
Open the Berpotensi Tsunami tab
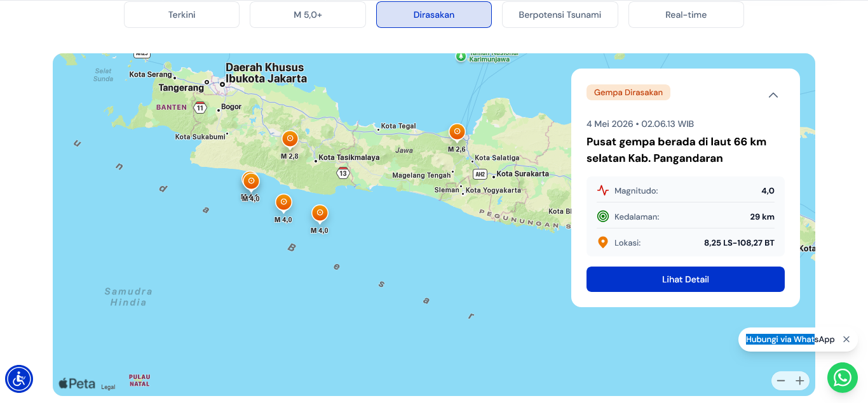pos(560,15)
